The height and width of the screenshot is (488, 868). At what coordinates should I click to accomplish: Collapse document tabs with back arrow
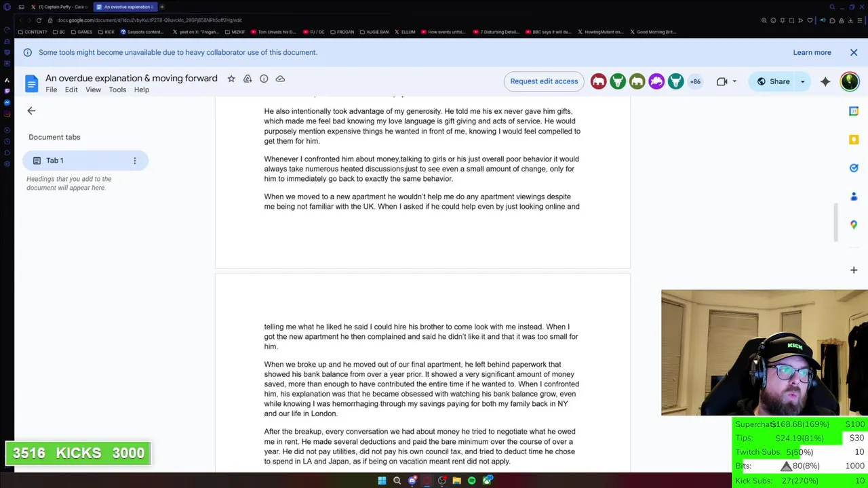click(x=31, y=110)
